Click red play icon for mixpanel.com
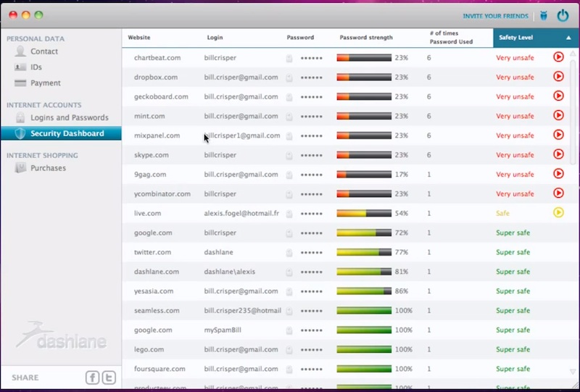580x392 pixels. click(558, 135)
